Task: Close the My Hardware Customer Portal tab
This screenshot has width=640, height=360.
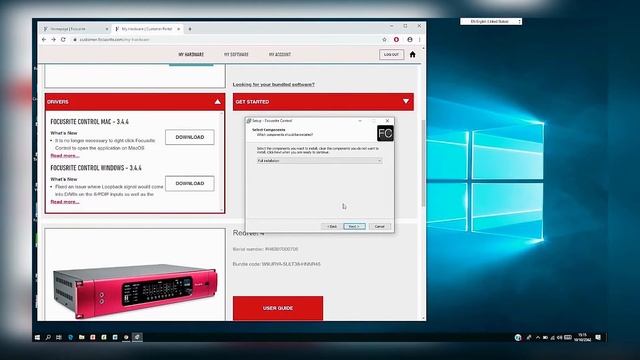Action: tap(178, 29)
